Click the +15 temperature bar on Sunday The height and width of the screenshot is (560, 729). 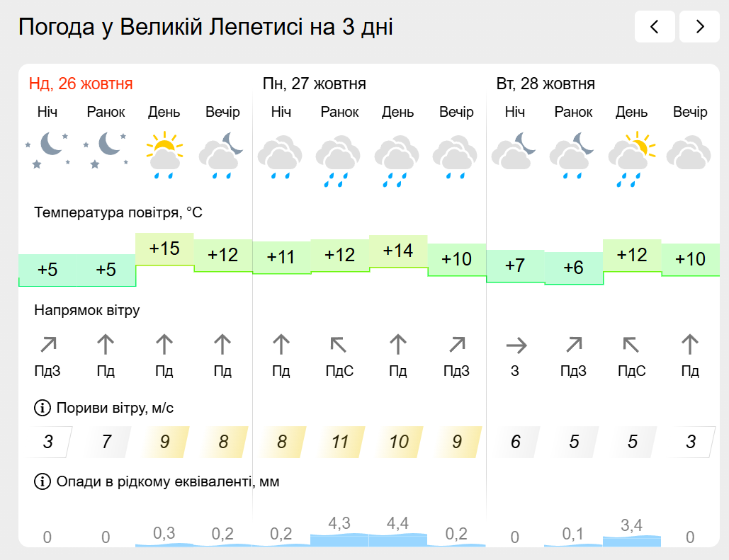click(x=164, y=249)
